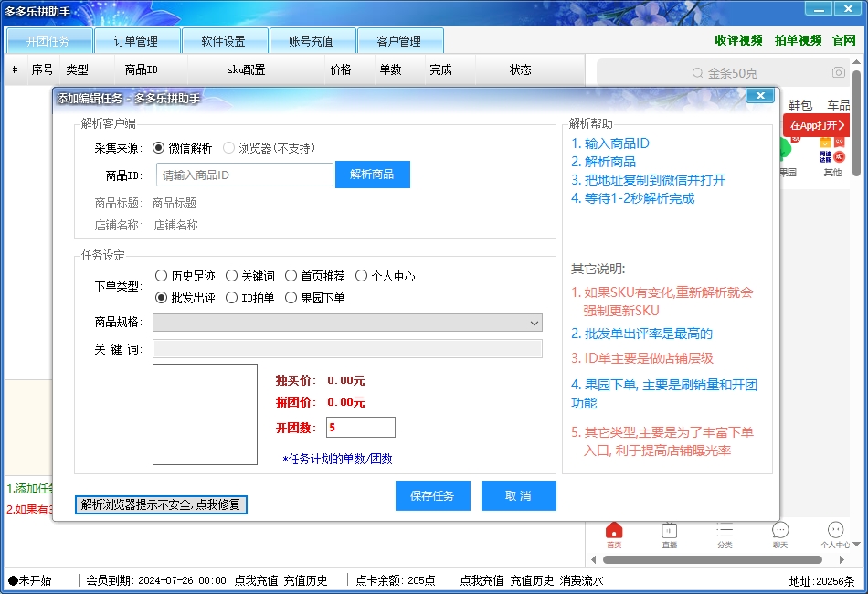Click the 在App打开 button

(817, 125)
